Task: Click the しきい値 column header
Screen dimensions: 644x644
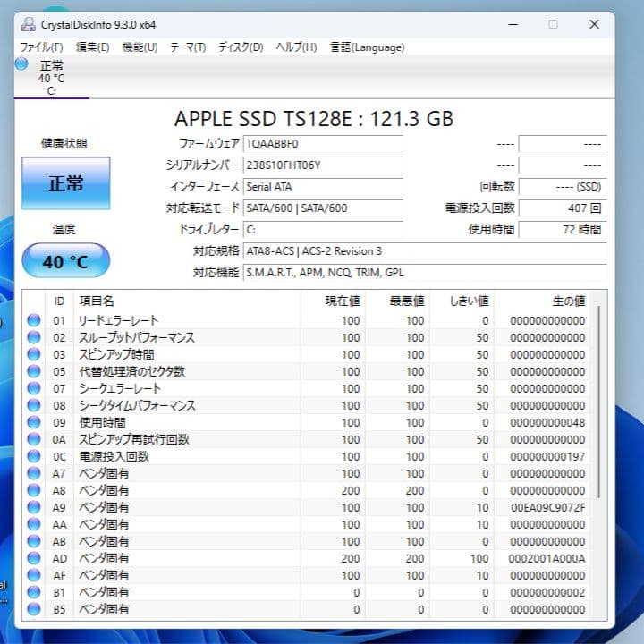Action: [462, 301]
